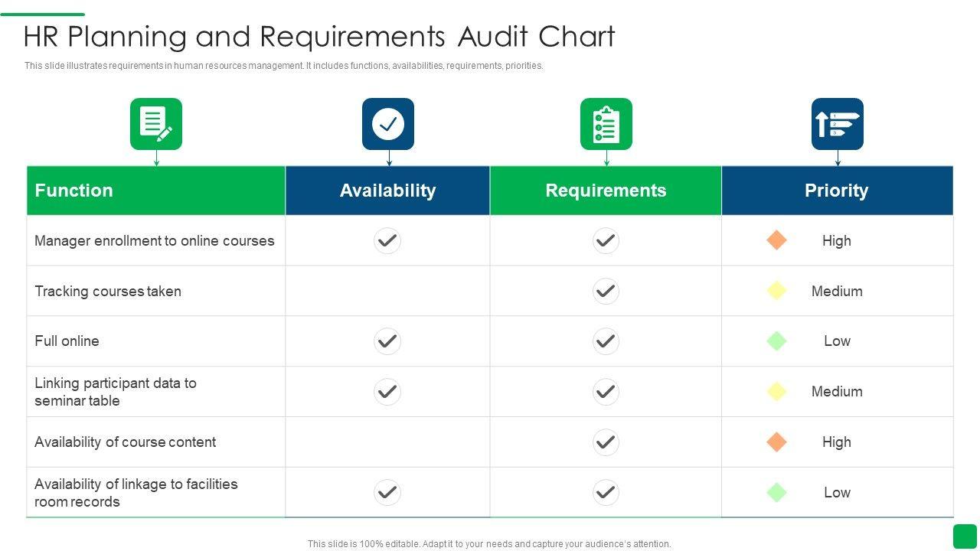
Task: Click the document-with-pencil icon above Function
Action: point(156,124)
